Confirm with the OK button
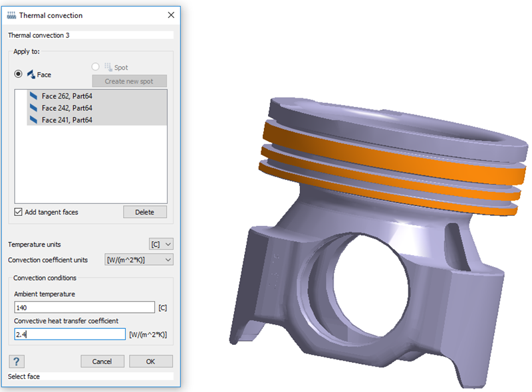 [150, 361]
